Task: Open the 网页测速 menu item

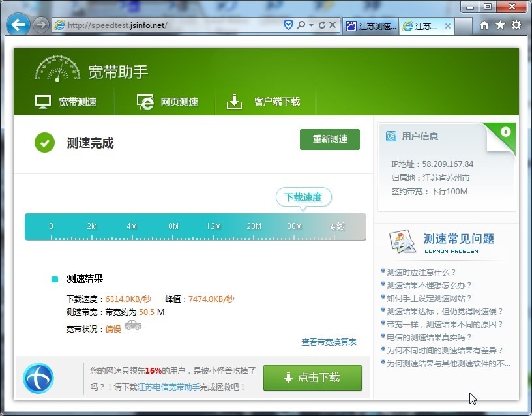Action: point(179,102)
